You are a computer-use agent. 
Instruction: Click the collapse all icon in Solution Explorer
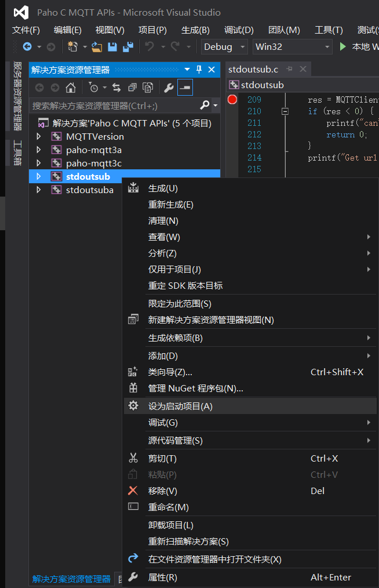[x=132, y=88]
